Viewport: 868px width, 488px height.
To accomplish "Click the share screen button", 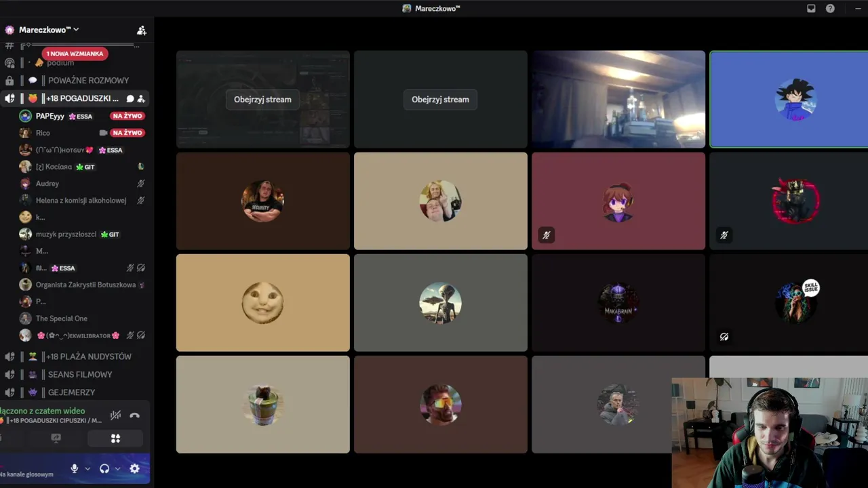I will [x=56, y=439].
